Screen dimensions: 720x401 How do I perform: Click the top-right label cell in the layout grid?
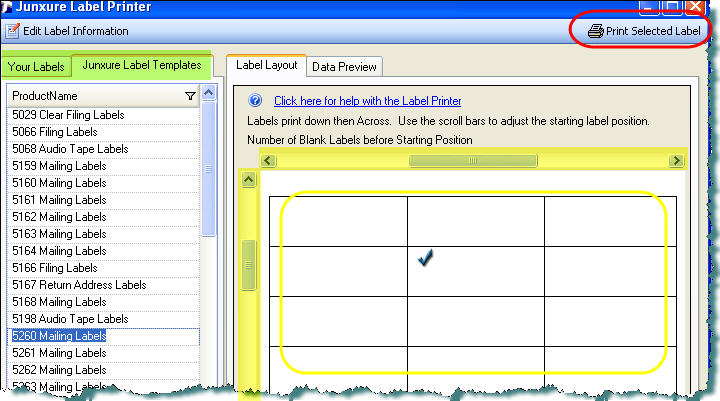tap(610, 221)
